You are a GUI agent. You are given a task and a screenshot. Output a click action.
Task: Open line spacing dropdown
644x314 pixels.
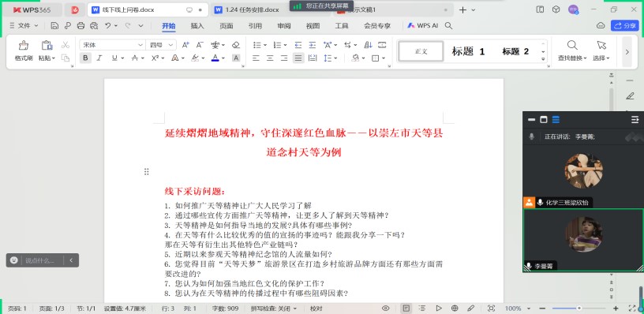336,58
